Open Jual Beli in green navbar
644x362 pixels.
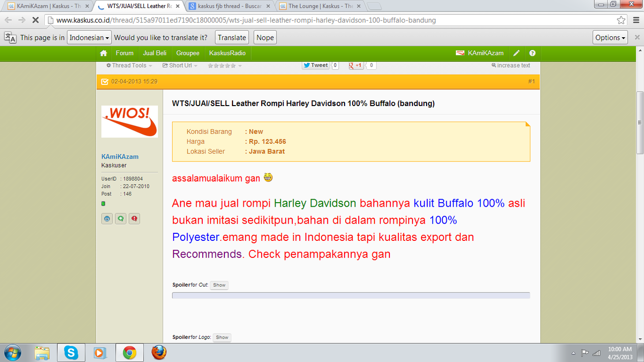pos(154,53)
